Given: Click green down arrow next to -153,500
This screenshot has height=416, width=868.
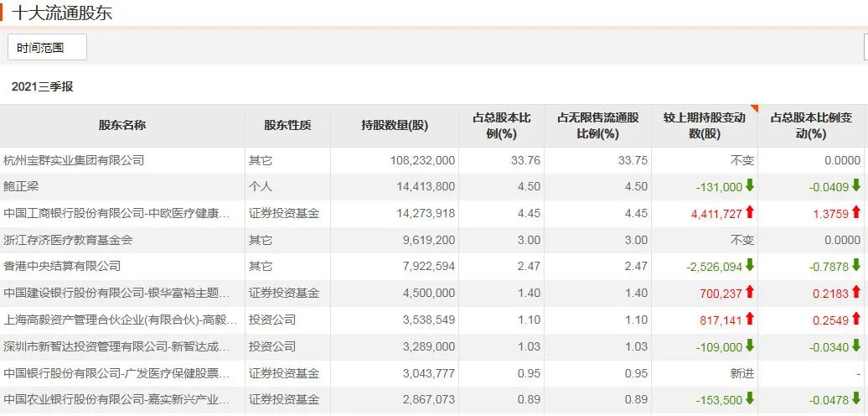Looking at the screenshot, I should (750, 398).
